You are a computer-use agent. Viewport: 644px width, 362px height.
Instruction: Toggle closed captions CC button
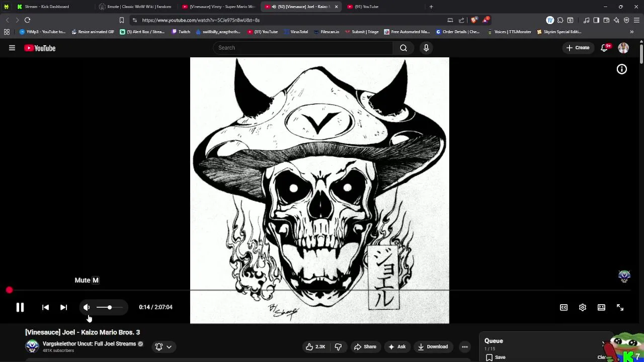(563, 307)
